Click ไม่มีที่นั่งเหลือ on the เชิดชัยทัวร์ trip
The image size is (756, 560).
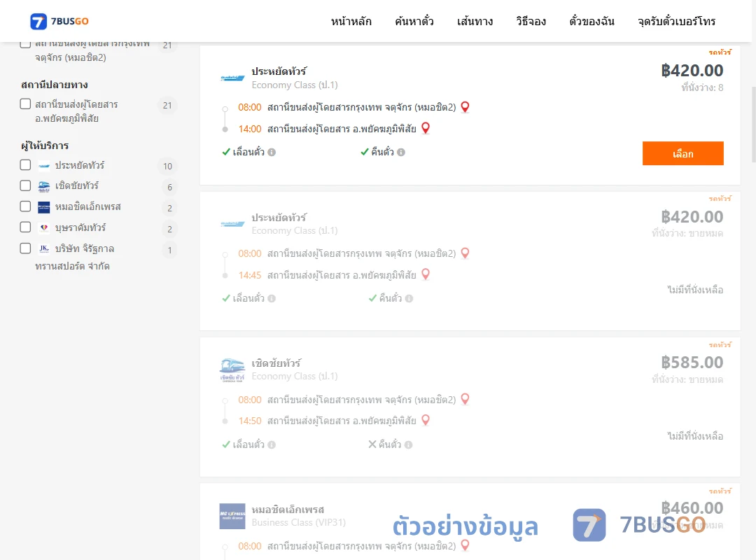[x=695, y=436]
